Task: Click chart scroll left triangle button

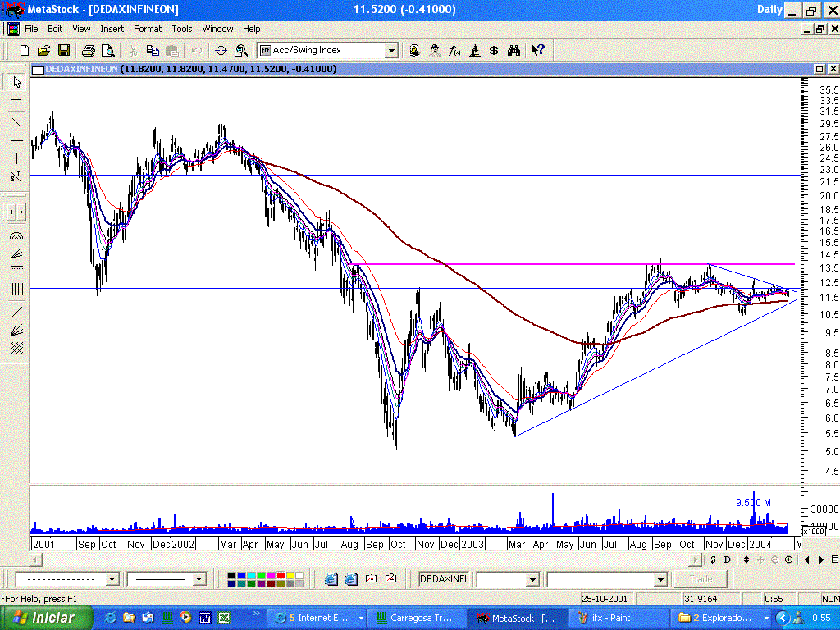Action: (x=807, y=559)
